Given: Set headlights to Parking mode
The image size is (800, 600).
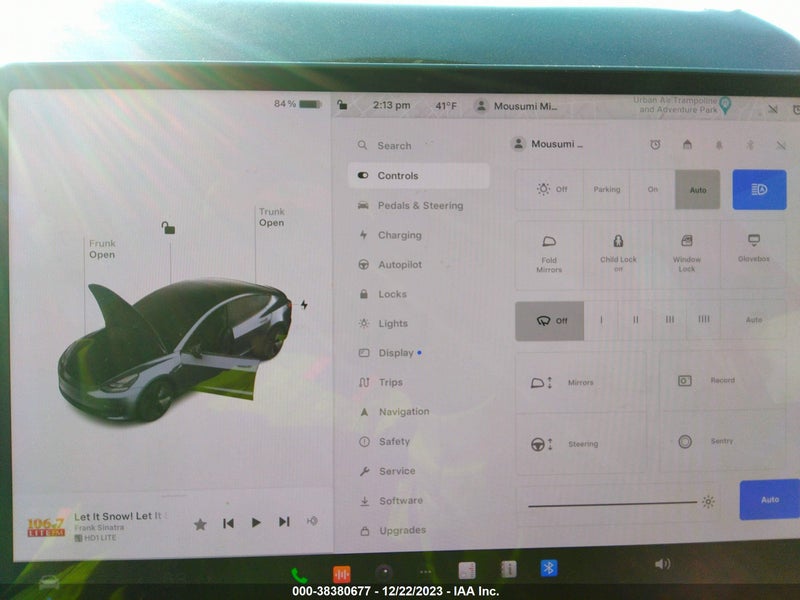Looking at the screenshot, I should point(607,189).
